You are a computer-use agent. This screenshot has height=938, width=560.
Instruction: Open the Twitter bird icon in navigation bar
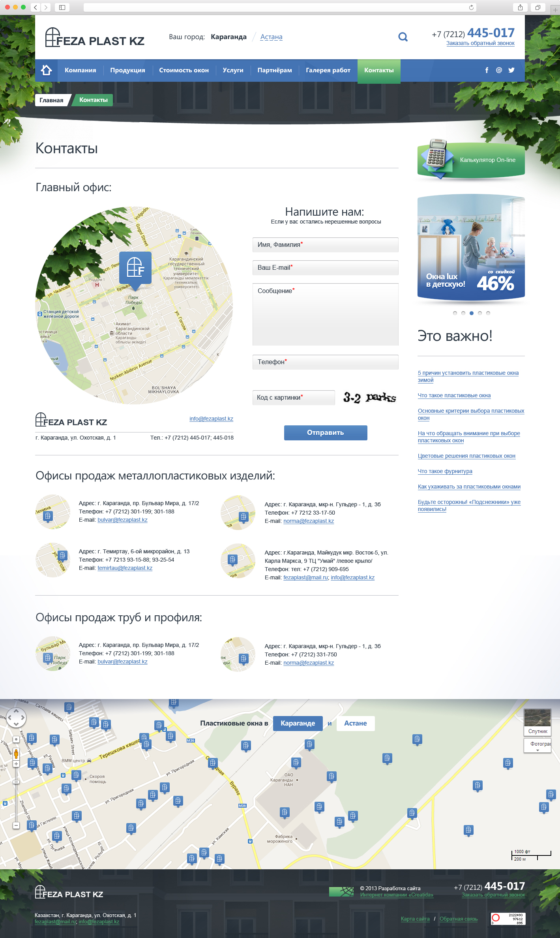point(511,70)
